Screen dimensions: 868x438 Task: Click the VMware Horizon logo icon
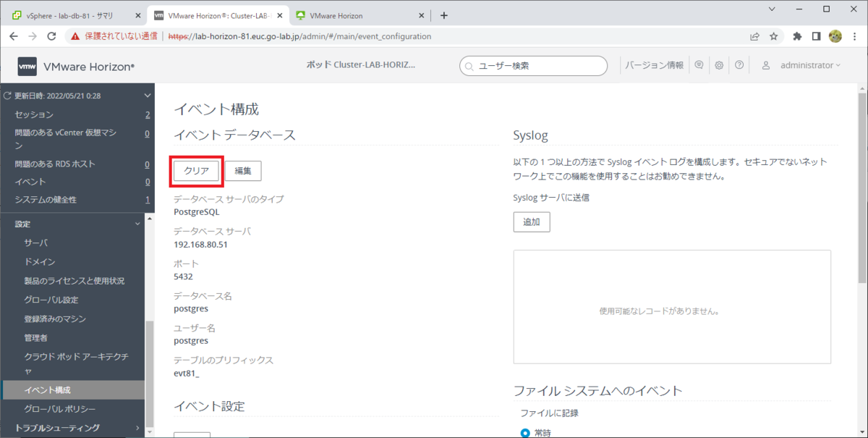coord(26,65)
